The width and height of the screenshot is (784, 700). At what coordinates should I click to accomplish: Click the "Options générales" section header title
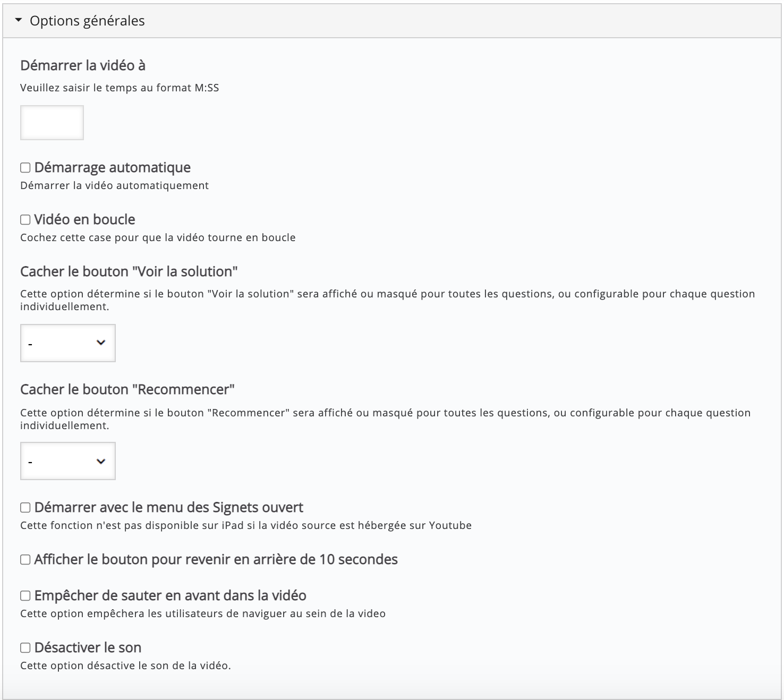(87, 21)
